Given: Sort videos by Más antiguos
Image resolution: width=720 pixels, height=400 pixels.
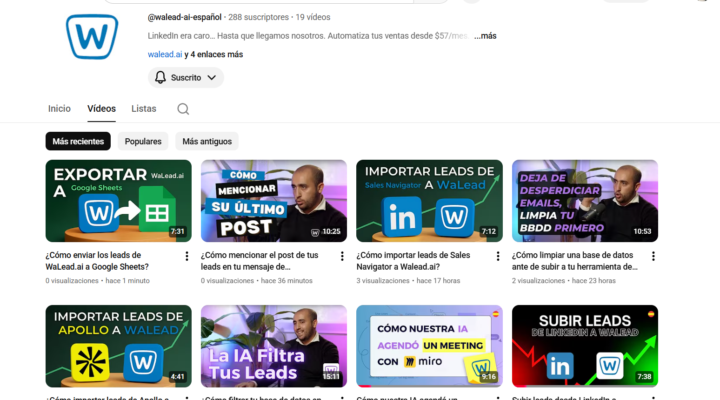Looking at the screenshot, I should (x=207, y=141).
